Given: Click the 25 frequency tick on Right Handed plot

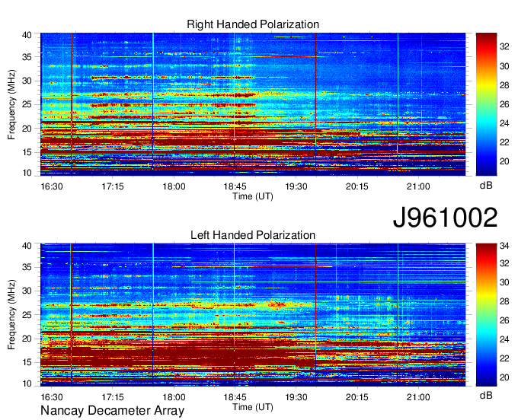Looking at the screenshot, I should click(x=27, y=104).
